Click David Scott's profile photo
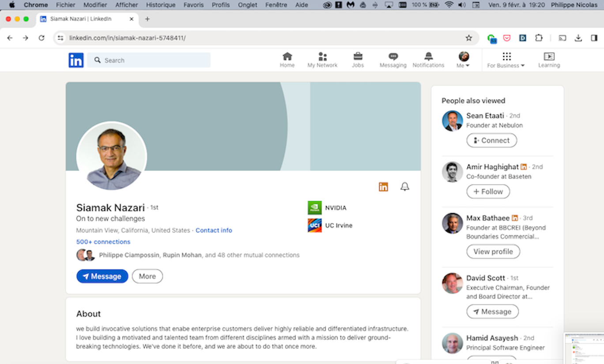 [x=453, y=283]
